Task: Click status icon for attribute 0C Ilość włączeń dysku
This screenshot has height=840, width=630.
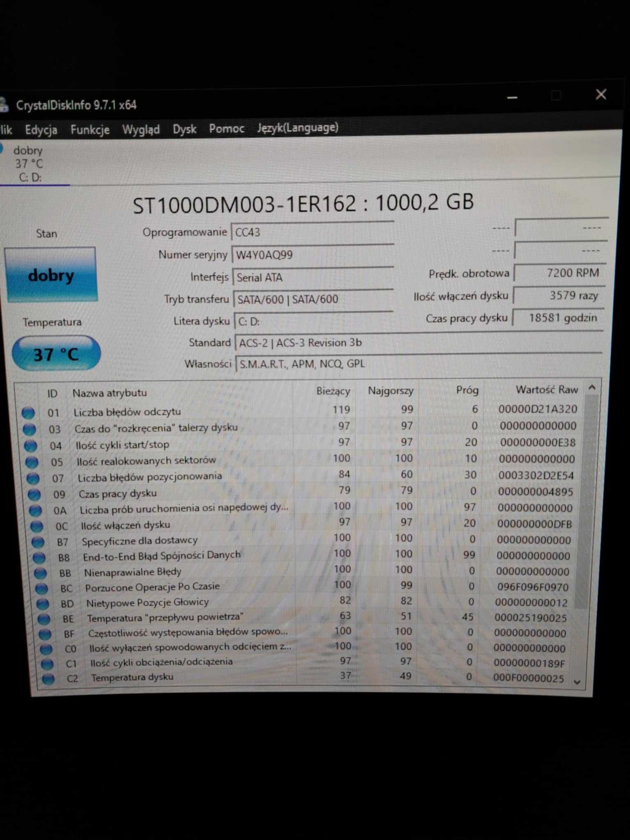Action: click(37, 526)
